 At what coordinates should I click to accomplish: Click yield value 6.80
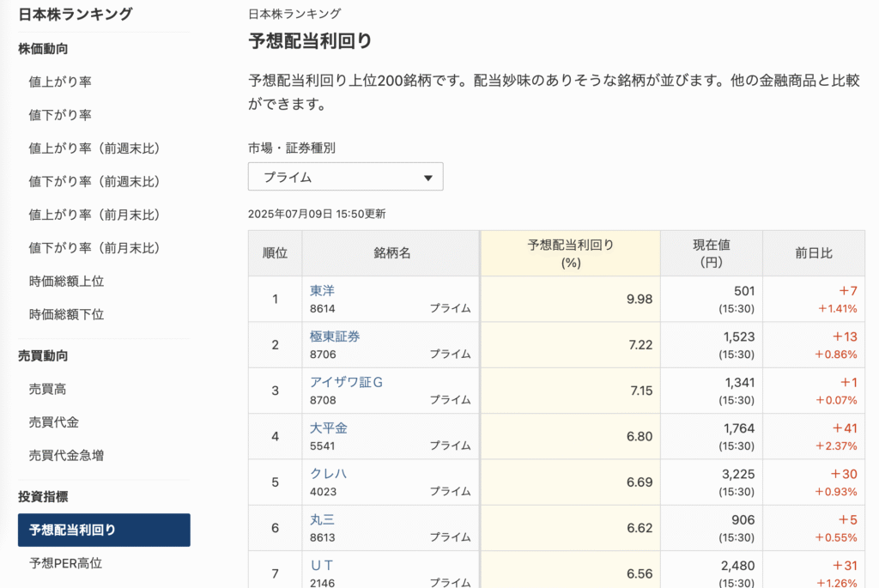(640, 437)
